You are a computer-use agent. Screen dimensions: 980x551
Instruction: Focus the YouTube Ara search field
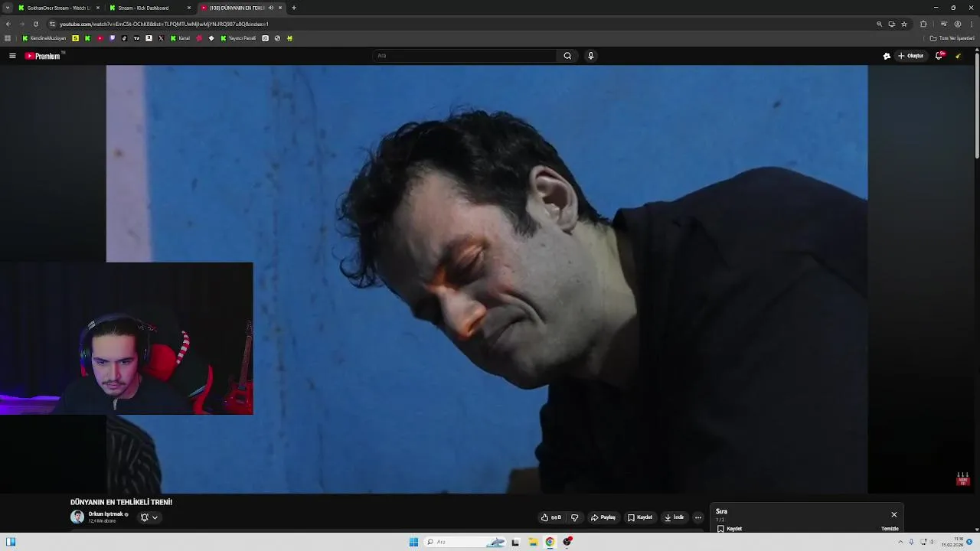point(465,56)
